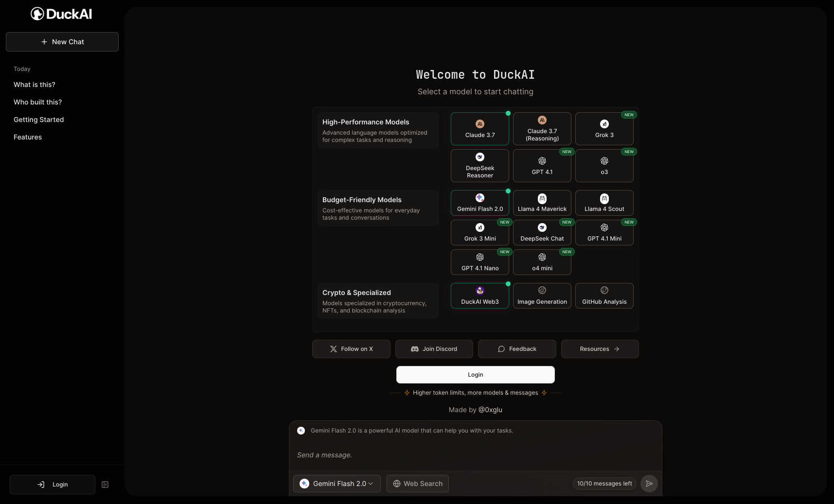834x504 pixels.
Task: Click the xAI icon on Grok 3 card
Action: [604, 124]
